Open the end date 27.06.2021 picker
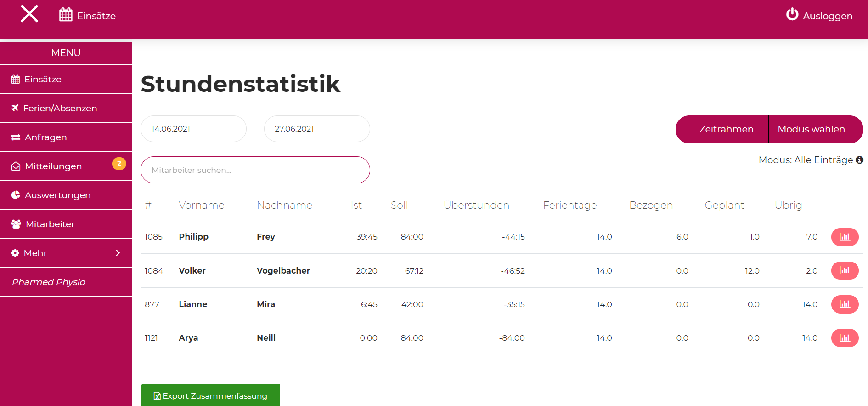The image size is (868, 406). 317,129
